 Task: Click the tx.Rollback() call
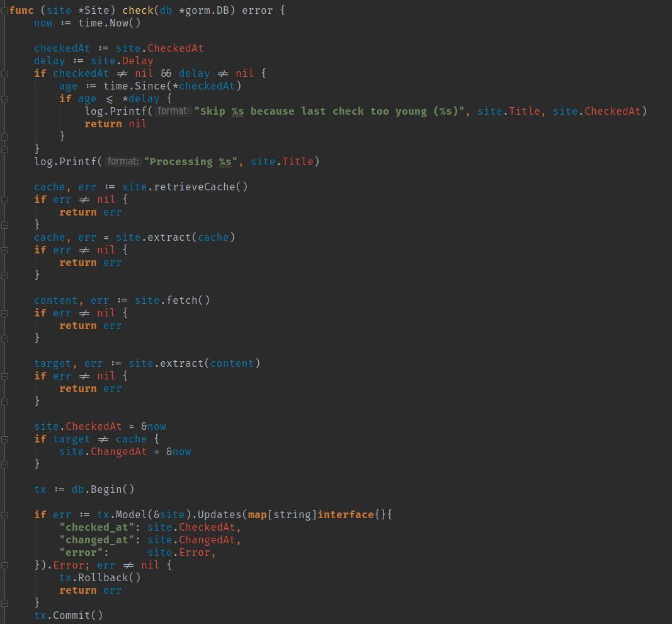coord(100,578)
